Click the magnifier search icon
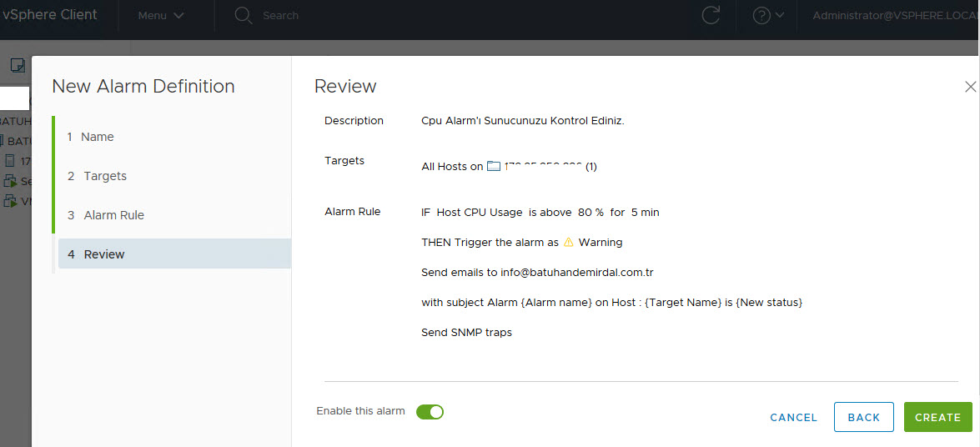The width and height of the screenshot is (980, 447). (x=244, y=15)
